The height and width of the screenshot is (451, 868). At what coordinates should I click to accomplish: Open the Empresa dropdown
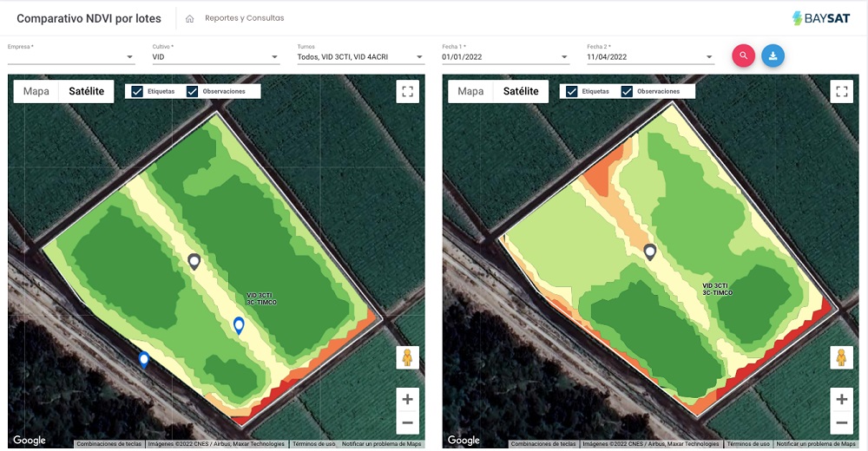coord(71,57)
